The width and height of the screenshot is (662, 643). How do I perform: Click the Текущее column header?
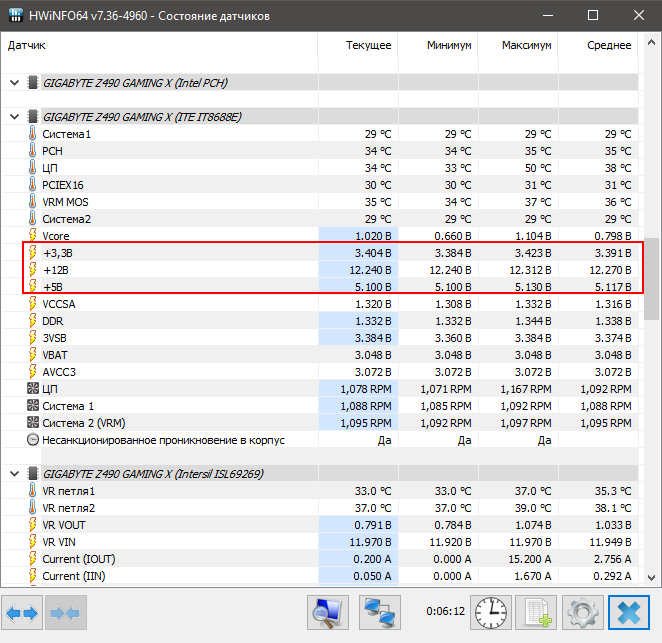click(368, 46)
